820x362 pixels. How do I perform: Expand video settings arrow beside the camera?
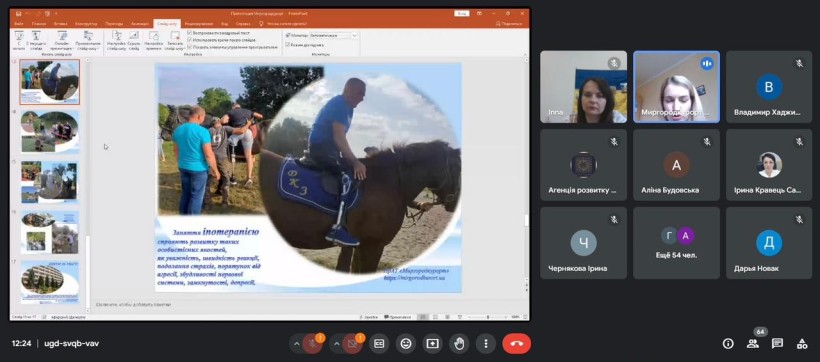(x=337, y=344)
